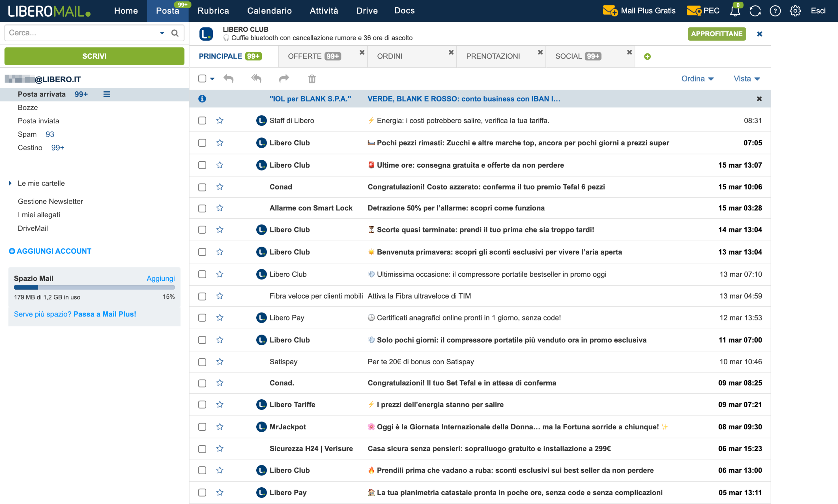838x504 pixels.
Task: Open notifications bell icon
Action: [735, 11]
